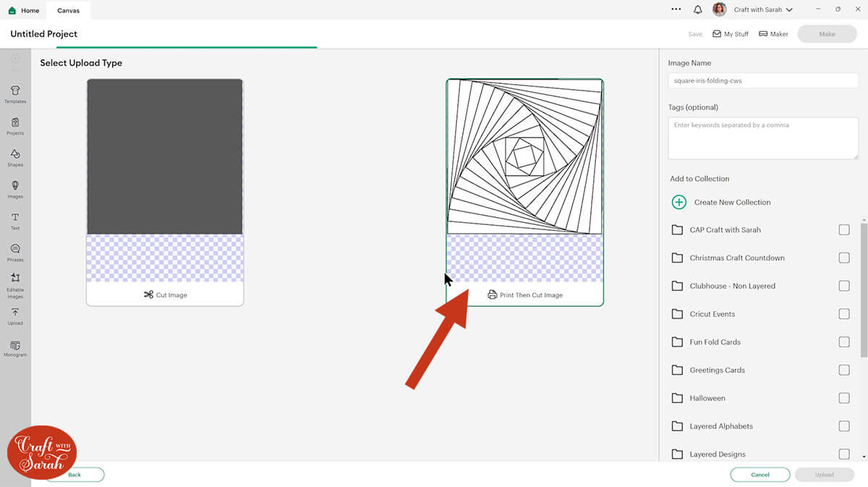Open the Projects sidebar icon
Image resolution: width=868 pixels, height=487 pixels.
pyautogui.click(x=15, y=126)
